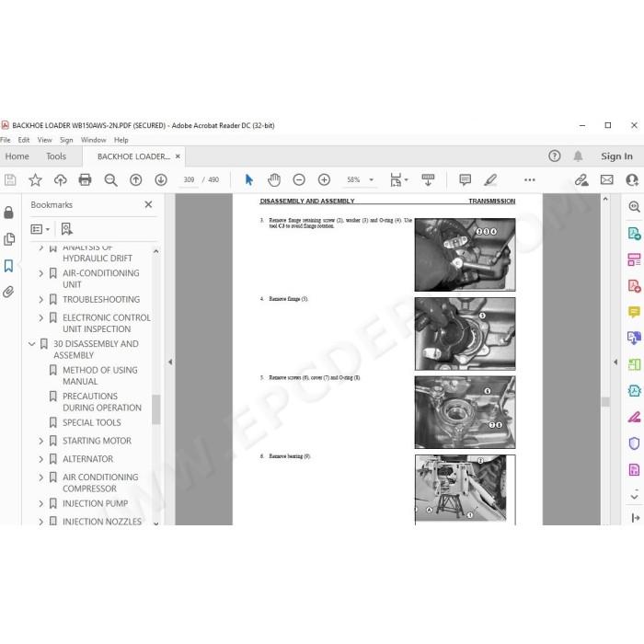This screenshot has width=644, height=644.
Task: Expand AIR-CONDITIONING UNIT bookmark
Action: (x=40, y=273)
